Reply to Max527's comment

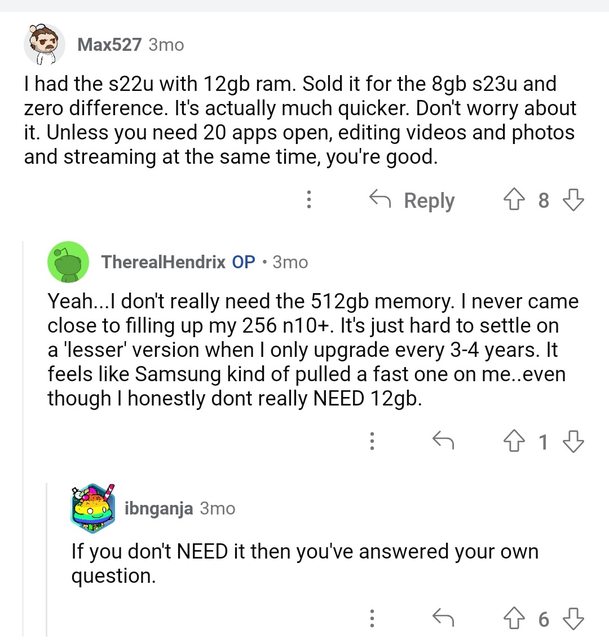pyautogui.click(x=412, y=200)
